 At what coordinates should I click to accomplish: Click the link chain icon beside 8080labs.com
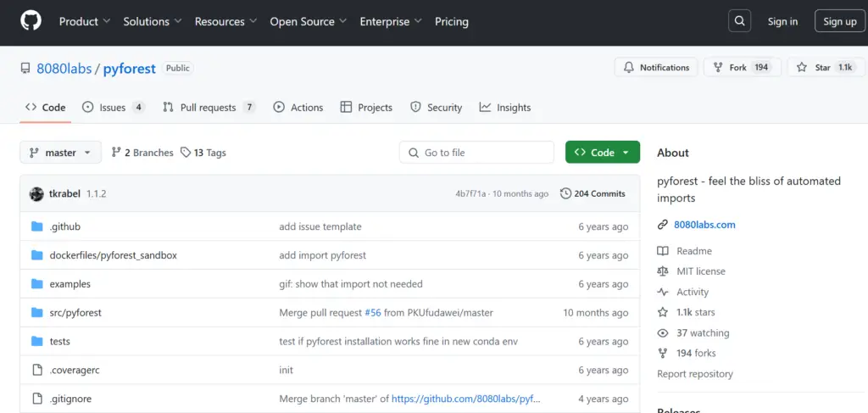click(663, 225)
